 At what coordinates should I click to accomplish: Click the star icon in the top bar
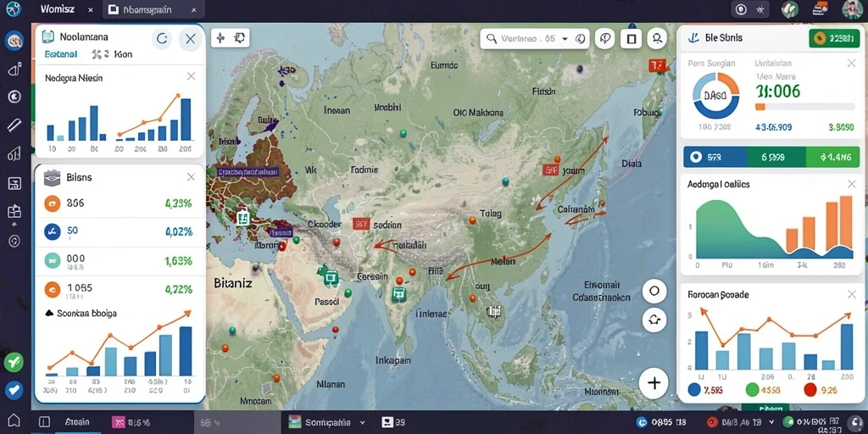pos(759,8)
